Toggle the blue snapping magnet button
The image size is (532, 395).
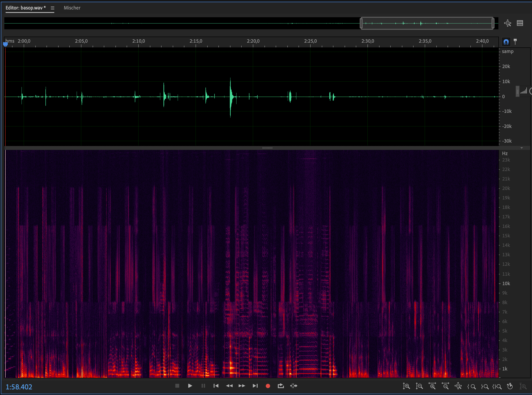click(x=506, y=42)
